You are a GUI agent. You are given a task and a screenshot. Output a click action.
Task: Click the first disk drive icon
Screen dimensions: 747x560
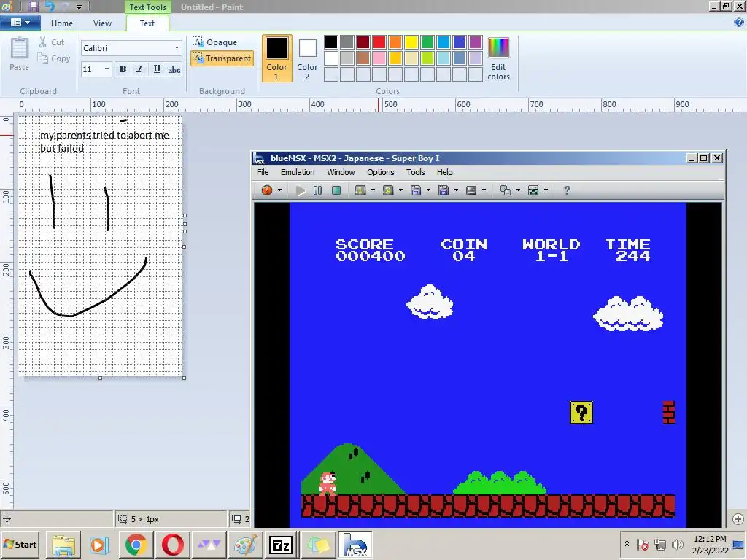pos(415,190)
